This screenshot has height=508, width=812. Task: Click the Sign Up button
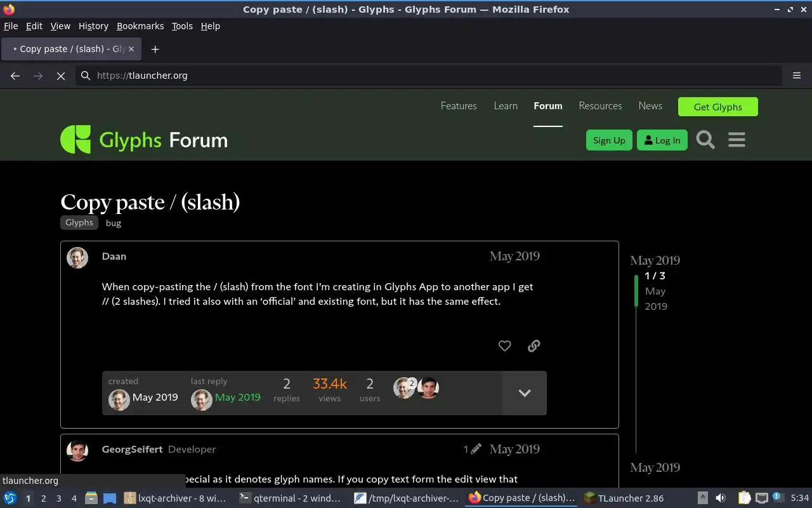coord(609,140)
